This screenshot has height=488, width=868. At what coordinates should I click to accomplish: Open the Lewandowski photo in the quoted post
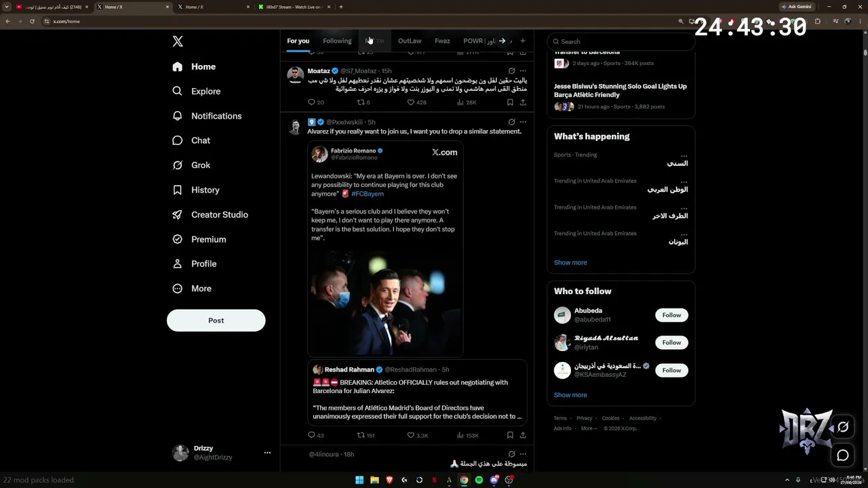pos(385,302)
